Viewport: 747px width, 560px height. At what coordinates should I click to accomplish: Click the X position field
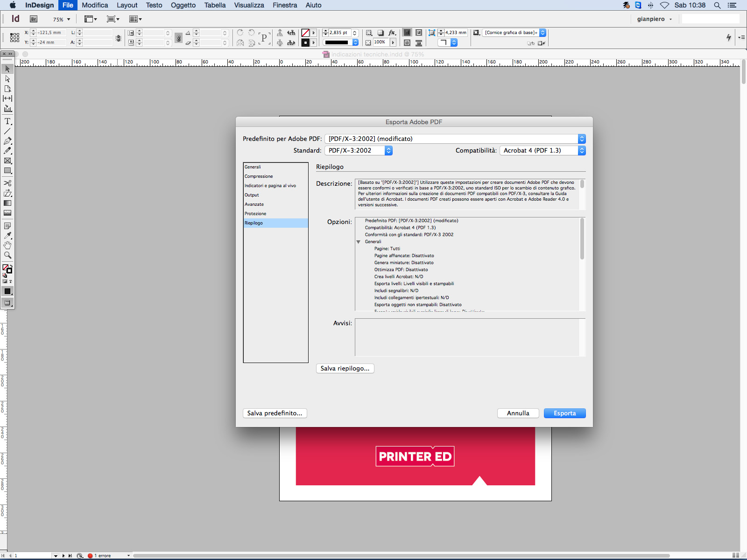(x=51, y=33)
